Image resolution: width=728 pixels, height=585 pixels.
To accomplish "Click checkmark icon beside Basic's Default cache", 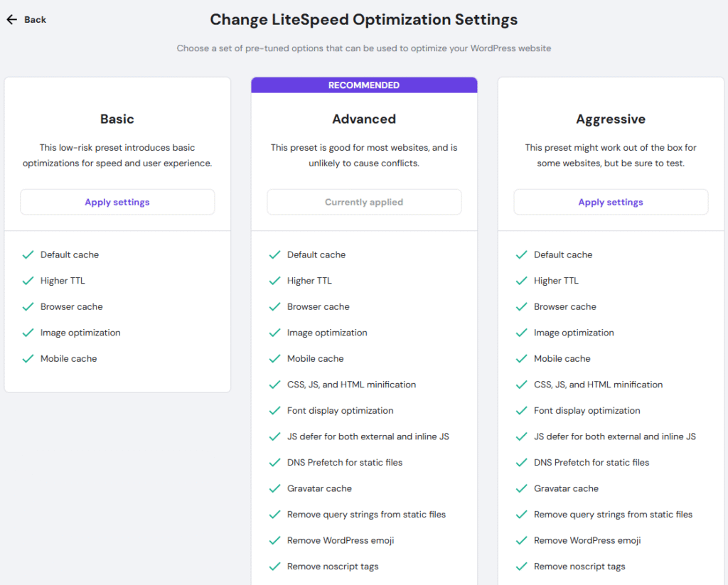I will [28, 254].
